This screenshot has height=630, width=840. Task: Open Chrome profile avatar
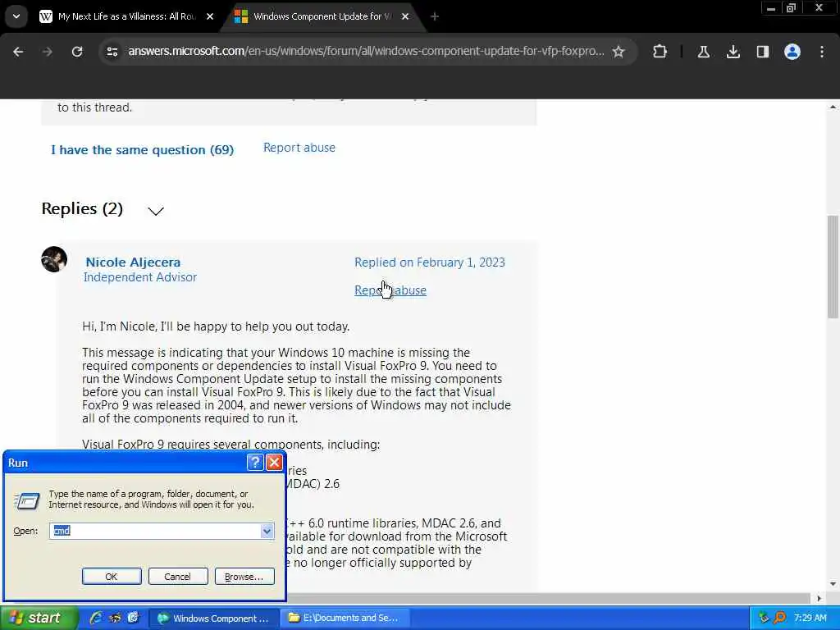[x=792, y=52]
